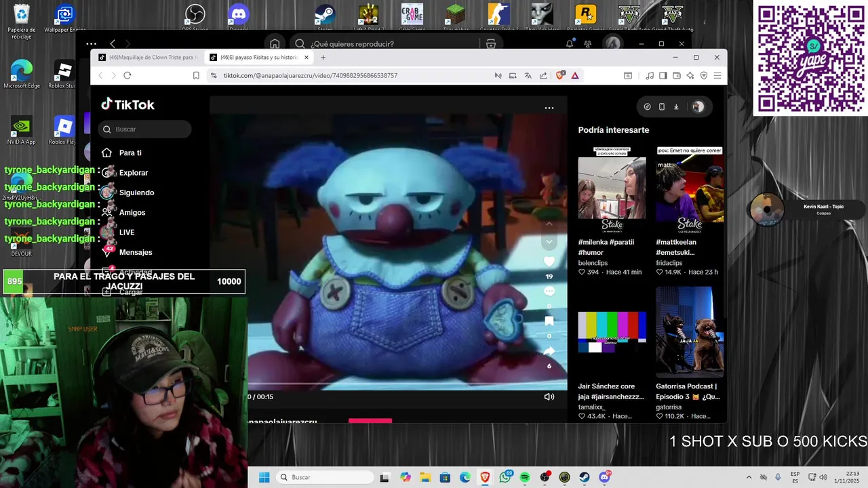Viewport: 868px width, 488px height.
Task: Toggle the browser sidebar panel
Action: coord(663,75)
